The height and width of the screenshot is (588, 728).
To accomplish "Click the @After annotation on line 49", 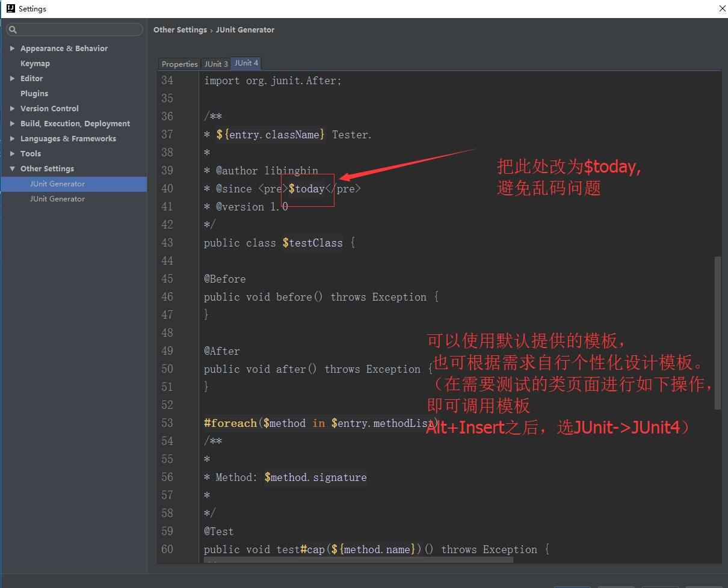I will coord(222,351).
